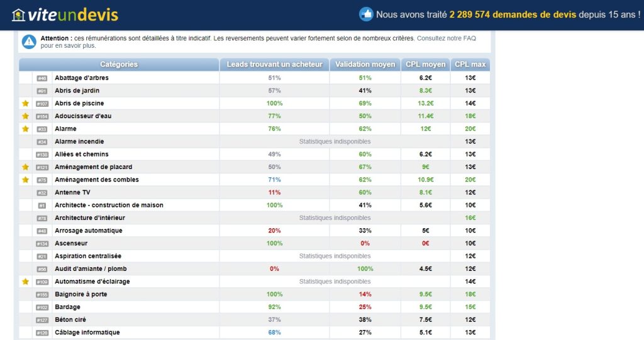
Task: Select the Adoucisseur d'eau category name
Action: point(83,116)
